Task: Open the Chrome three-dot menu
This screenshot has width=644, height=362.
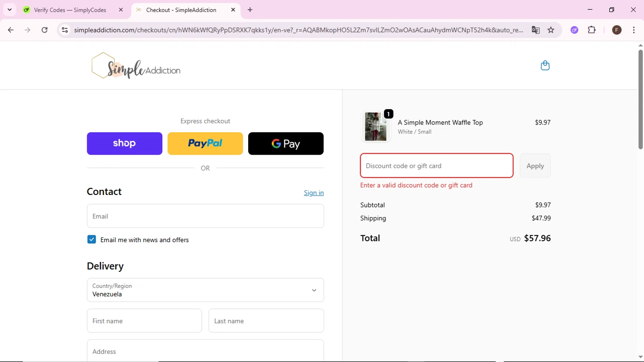Action: coord(634,30)
